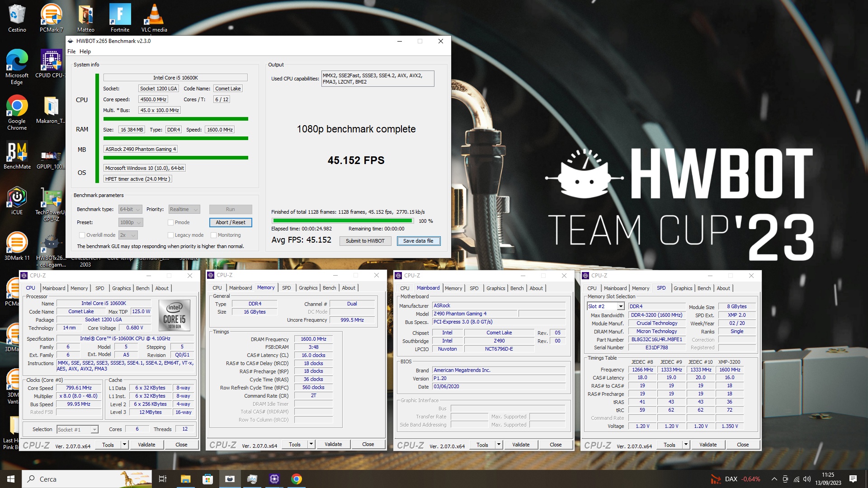Switch to Mainboard tab in first CPU-Z window

click(x=54, y=288)
